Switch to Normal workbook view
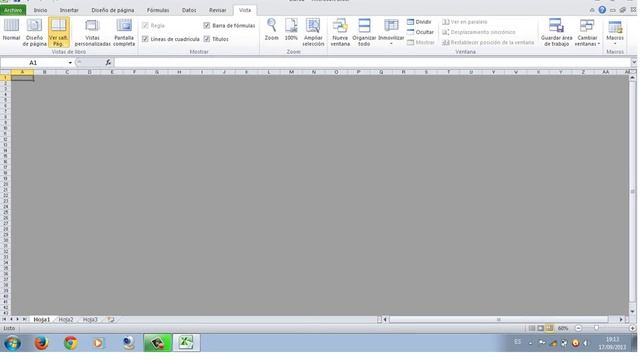Viewport: 640px width, 360px height. [11, 30]
